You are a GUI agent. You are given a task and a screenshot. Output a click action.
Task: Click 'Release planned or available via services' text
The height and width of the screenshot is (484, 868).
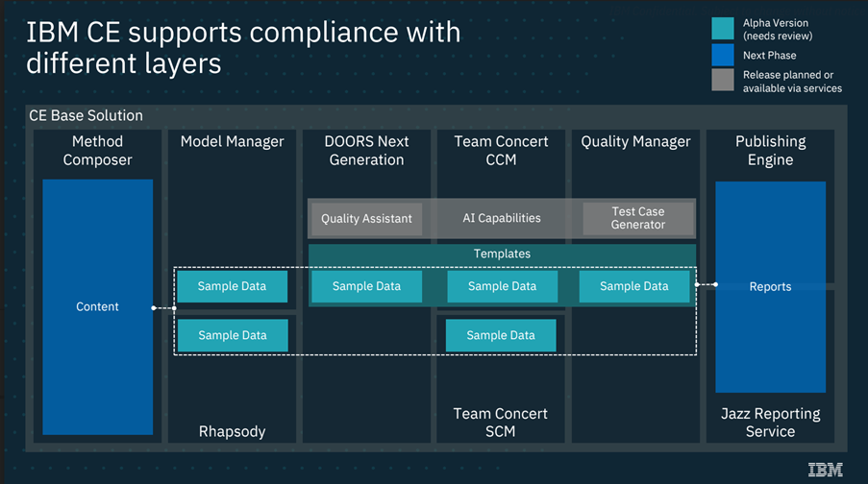pyautogui.click(x=792, y=82)
